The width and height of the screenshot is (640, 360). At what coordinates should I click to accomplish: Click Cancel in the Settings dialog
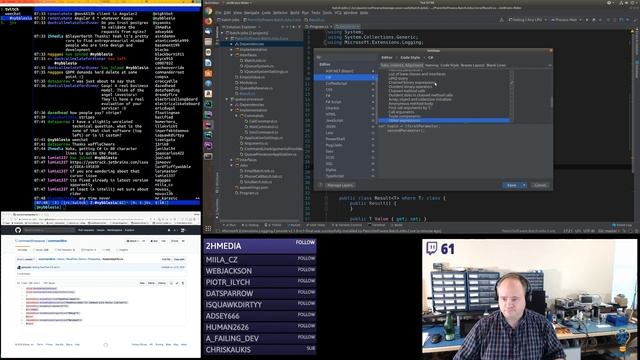point(540,185)
